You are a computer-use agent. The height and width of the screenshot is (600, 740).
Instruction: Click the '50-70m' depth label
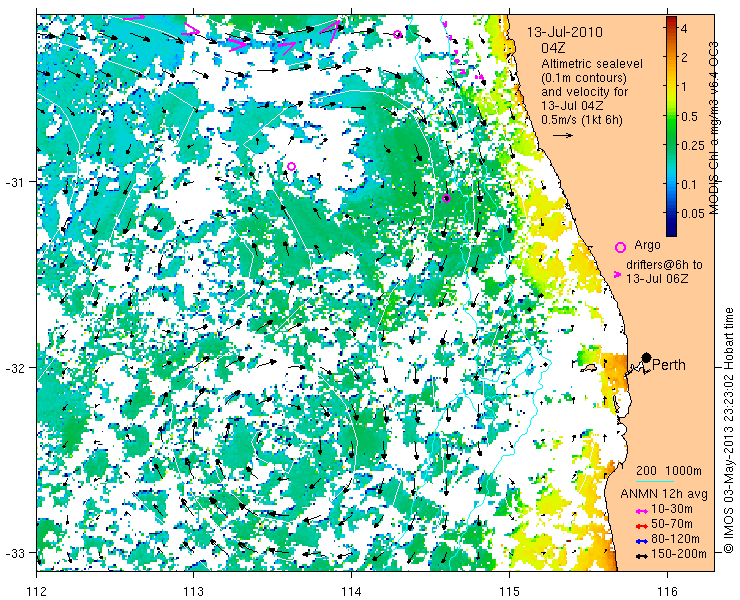(672, 524)
